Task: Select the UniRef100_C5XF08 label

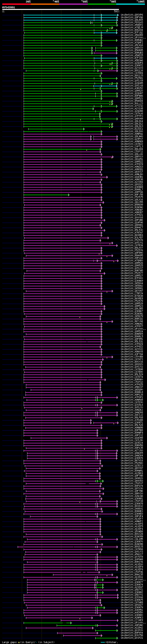Action: [x=132, y=501]
